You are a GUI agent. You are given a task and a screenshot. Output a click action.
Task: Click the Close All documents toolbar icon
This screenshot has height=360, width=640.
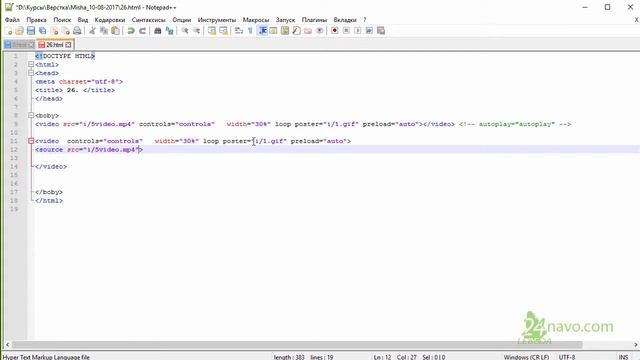66,31
